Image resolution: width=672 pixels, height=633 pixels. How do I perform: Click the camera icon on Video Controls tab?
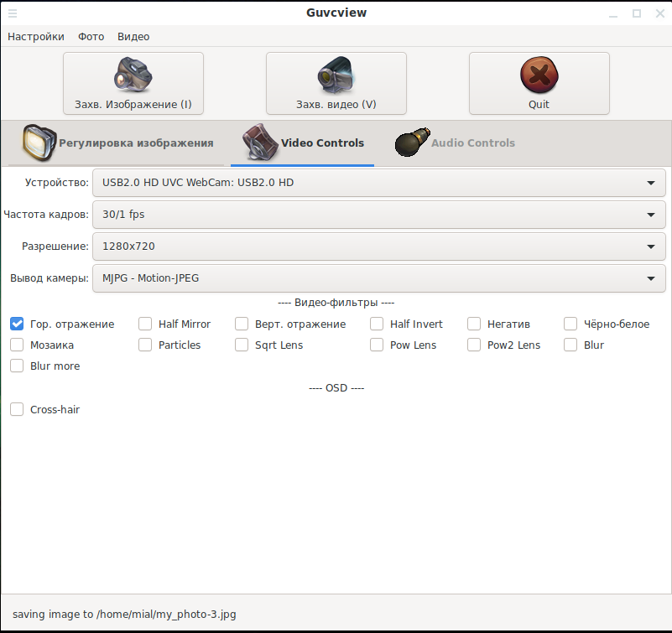click(260, 143)
